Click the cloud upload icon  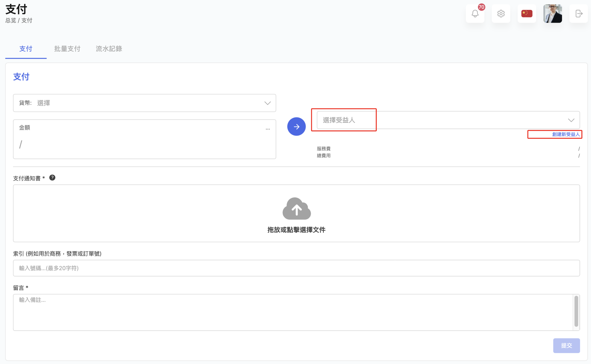[x=296, y=209]
